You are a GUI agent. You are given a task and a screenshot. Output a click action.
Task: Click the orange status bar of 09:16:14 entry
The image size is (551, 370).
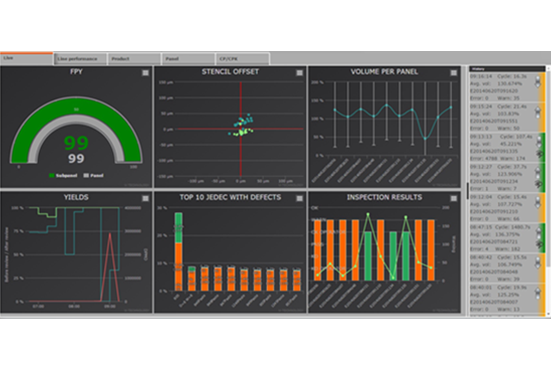[543, 87]
